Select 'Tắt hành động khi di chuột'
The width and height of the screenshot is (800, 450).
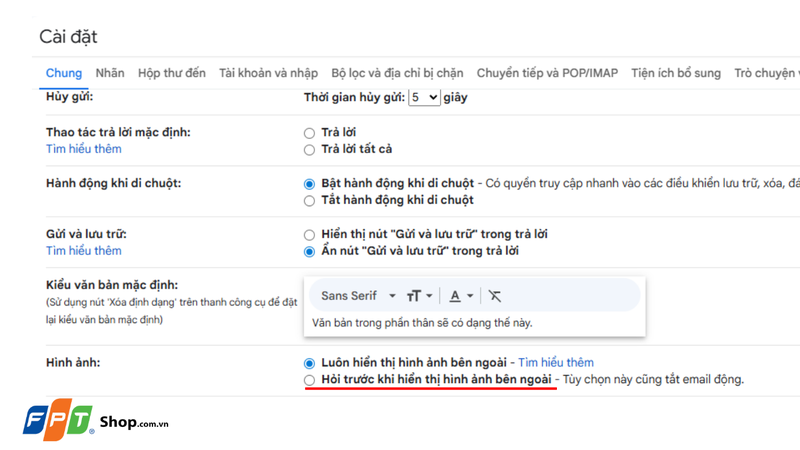(309, 201)
